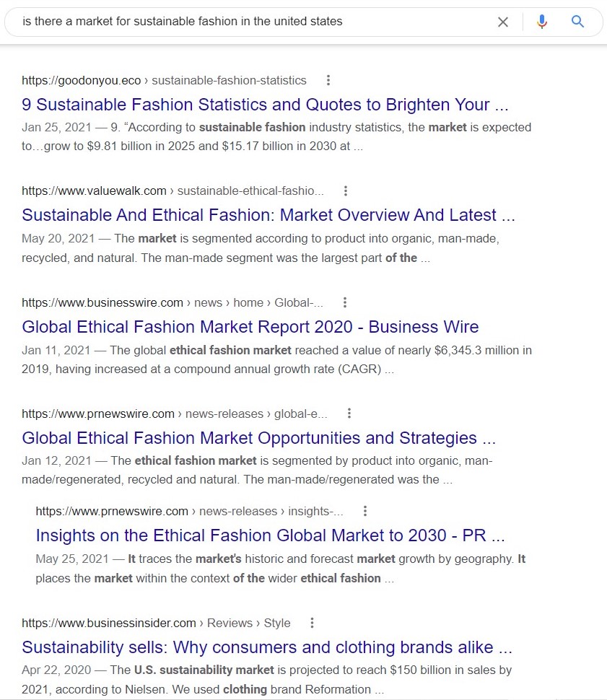
Task: Click the prnewswire.com global-e URL breadcrumb
Action: pyautogui.click(x=175, y=414)
